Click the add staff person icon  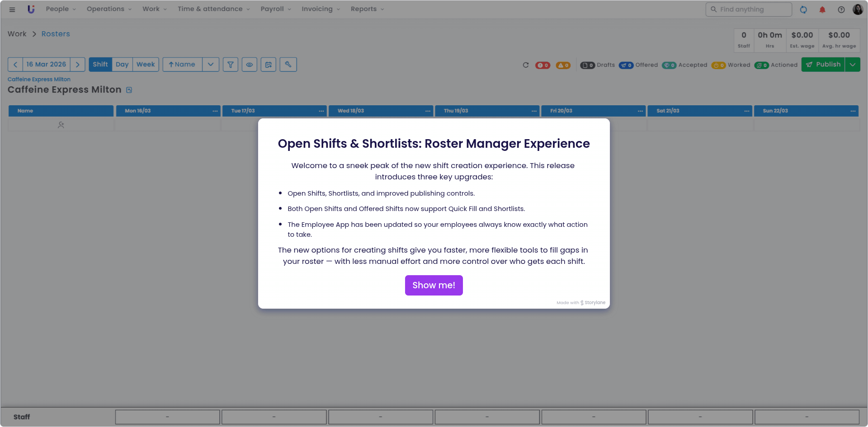tap(61, 125)
